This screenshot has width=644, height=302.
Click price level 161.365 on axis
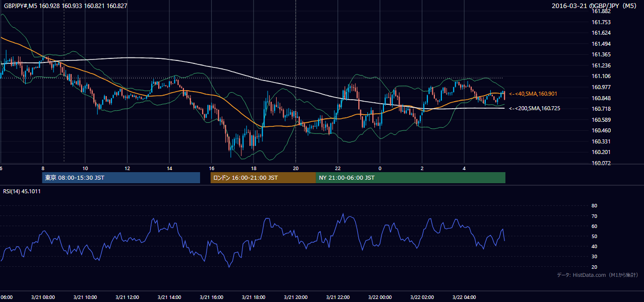601,55
